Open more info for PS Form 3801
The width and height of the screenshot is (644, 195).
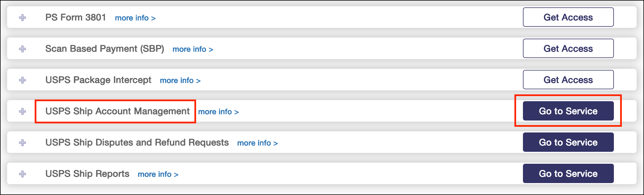(x=135, y=18)
